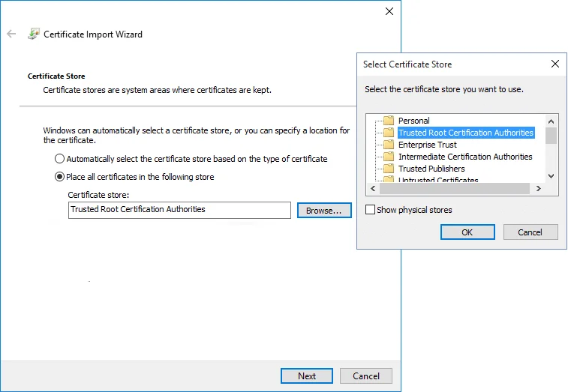Click the Browse button
This screenshot has width=568, height=392.
324,211
